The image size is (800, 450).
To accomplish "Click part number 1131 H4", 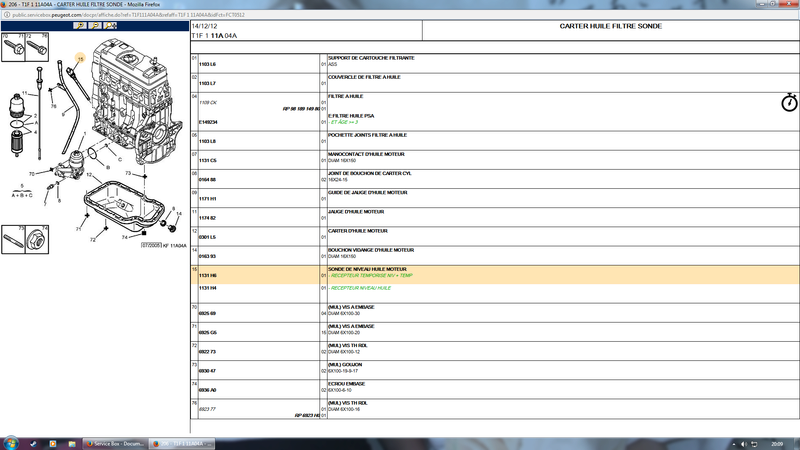I will point(208,288).
